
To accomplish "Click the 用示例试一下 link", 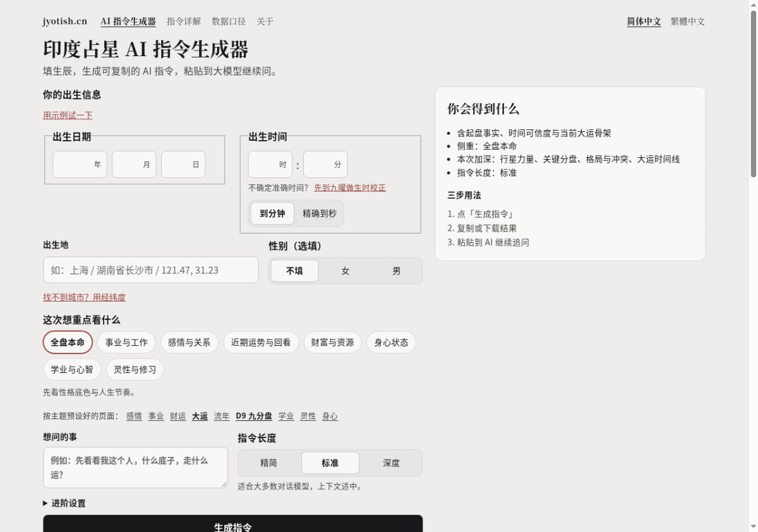I will point(68,115).
